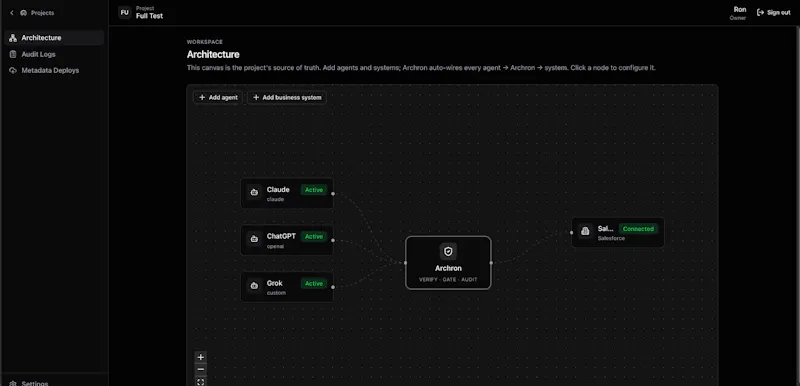This screenshot has height=386, width=800.
Task: Click the Architecture sidebar icon
Action: [13, 38]
